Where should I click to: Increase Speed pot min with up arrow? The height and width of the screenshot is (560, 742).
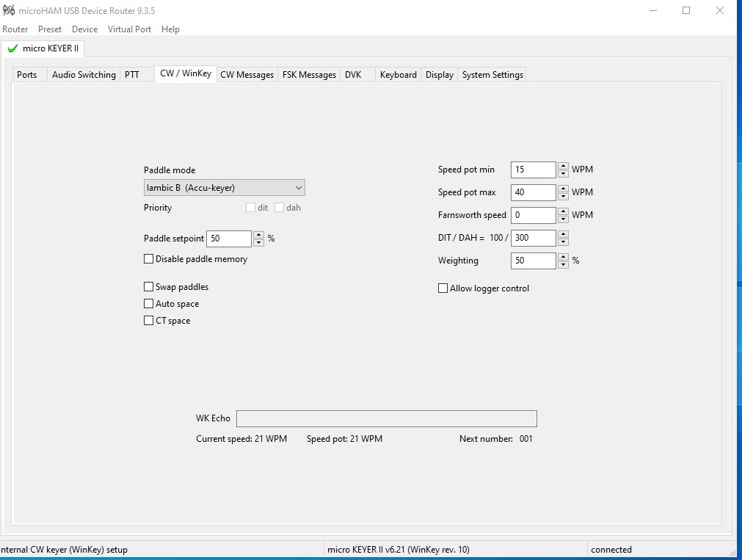pos(563,166)
